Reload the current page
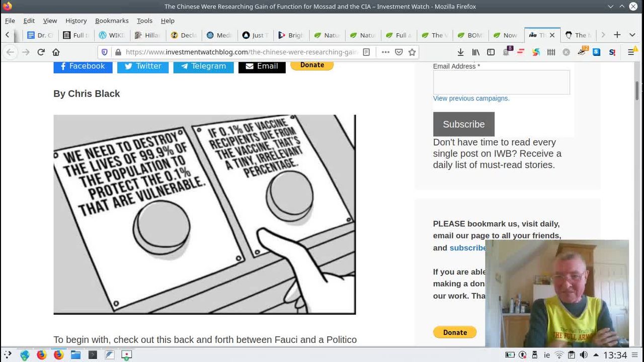This screenshot has height=362, width=644. pyautogui.click(x=41, y=52)
